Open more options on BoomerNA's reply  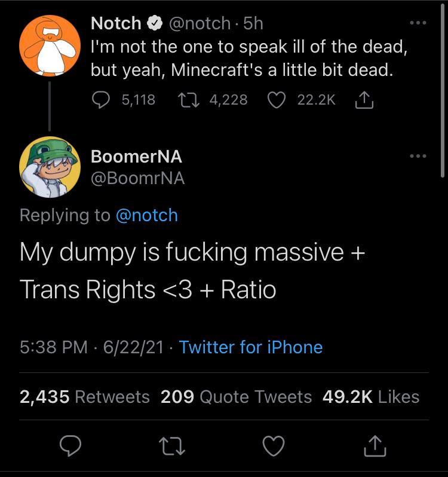418,157
